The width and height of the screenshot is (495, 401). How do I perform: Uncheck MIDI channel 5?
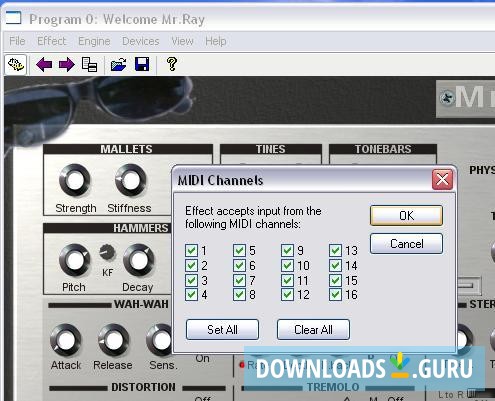point(239,250)
